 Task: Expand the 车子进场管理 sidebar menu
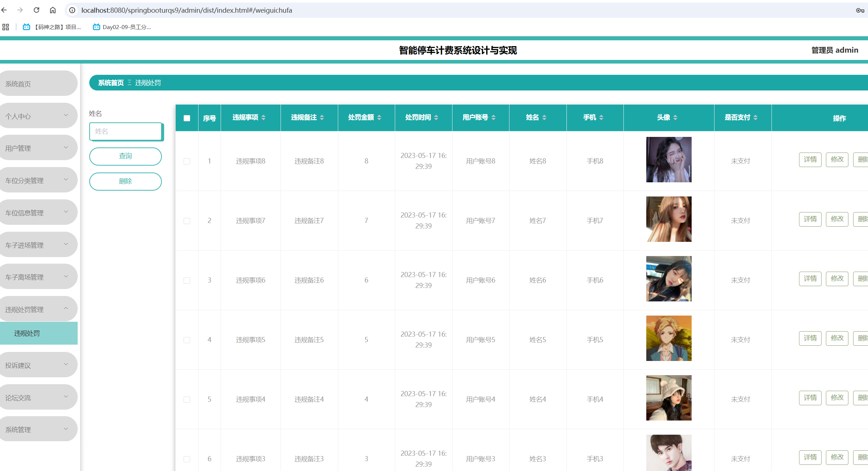pyautogui.click(x=38, y=245)
